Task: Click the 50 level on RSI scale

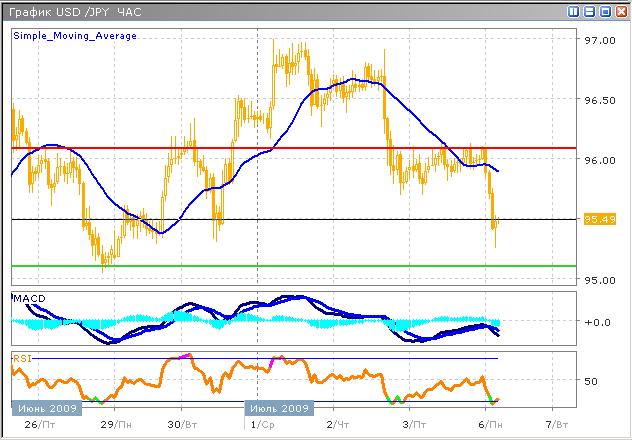Action: 591,380
